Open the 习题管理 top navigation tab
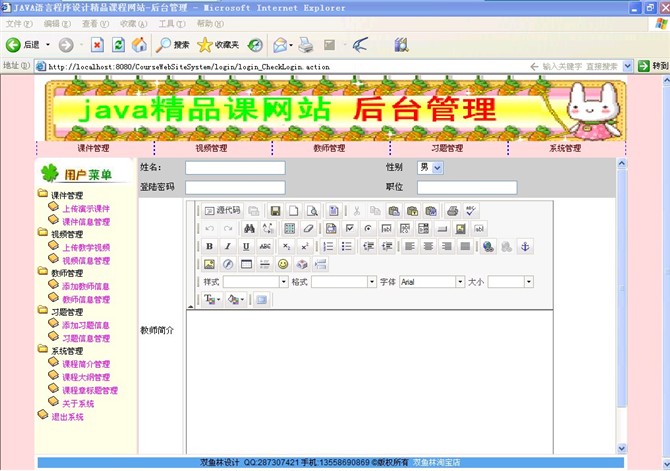The width and height of the screenshot is (670, 471). [447, 148]
